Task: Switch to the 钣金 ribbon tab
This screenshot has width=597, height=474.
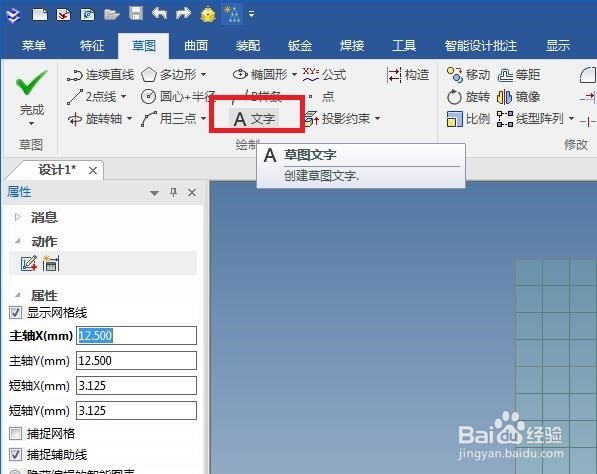Action: click(300, 46)
